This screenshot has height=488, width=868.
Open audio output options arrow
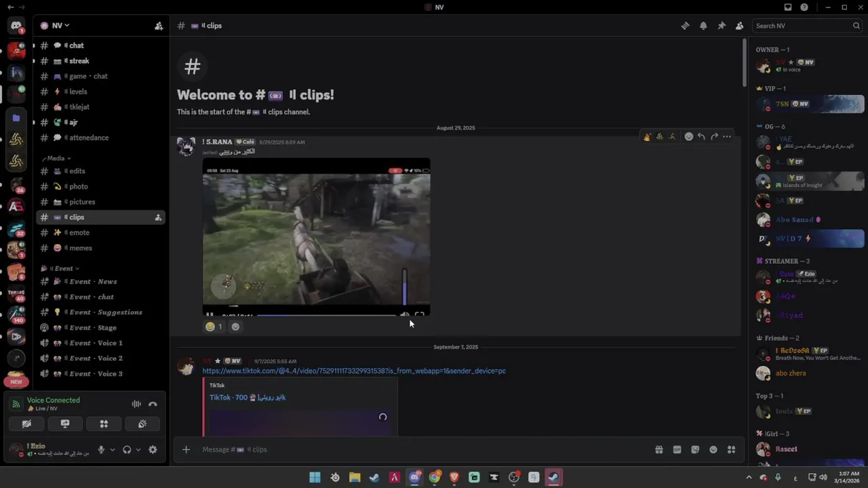[138, 449]
